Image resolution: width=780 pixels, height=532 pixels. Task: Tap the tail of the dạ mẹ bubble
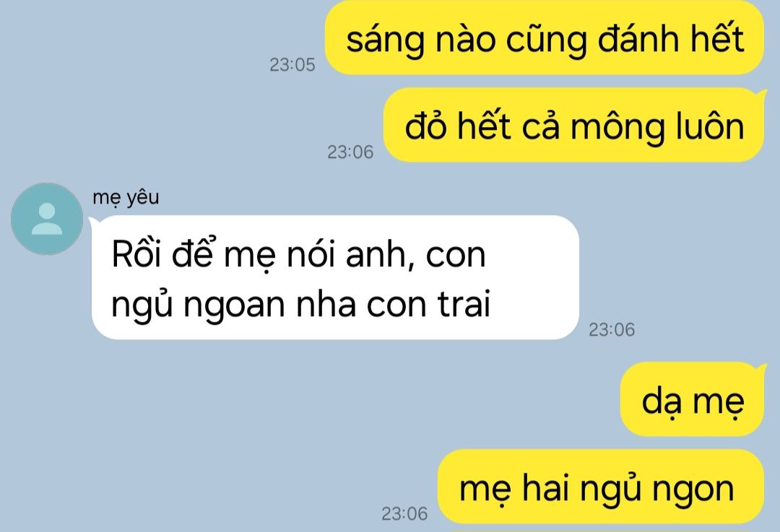coord(760,368)
